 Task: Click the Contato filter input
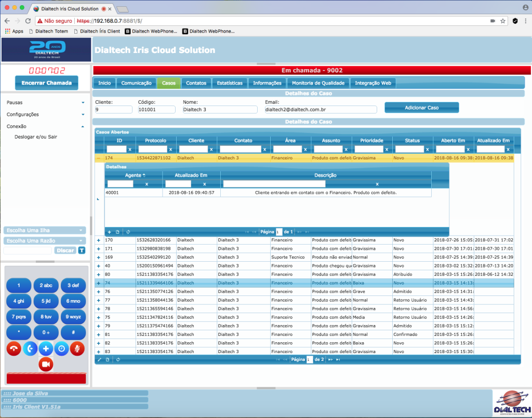(x=241, y=149)
